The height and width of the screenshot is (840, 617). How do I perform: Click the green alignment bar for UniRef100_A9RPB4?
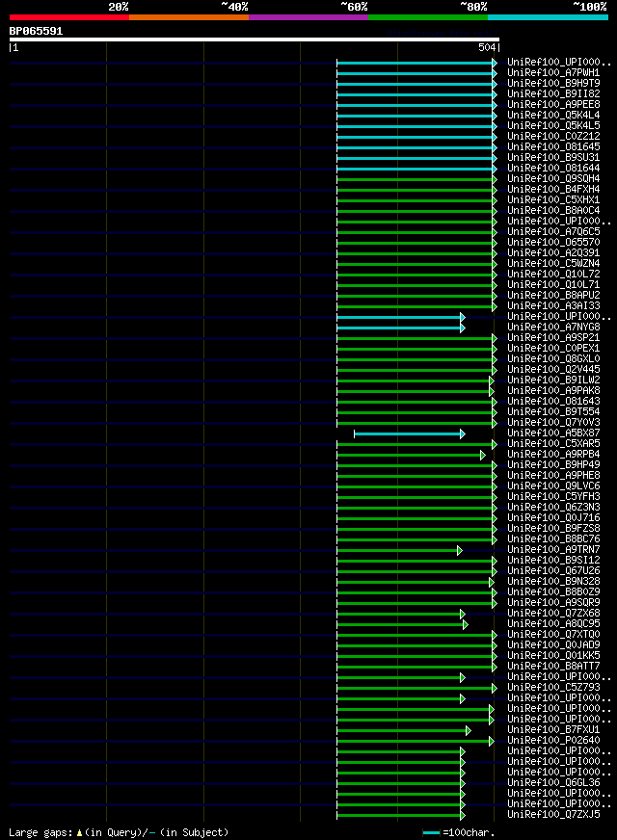click(x=411, y=456)
